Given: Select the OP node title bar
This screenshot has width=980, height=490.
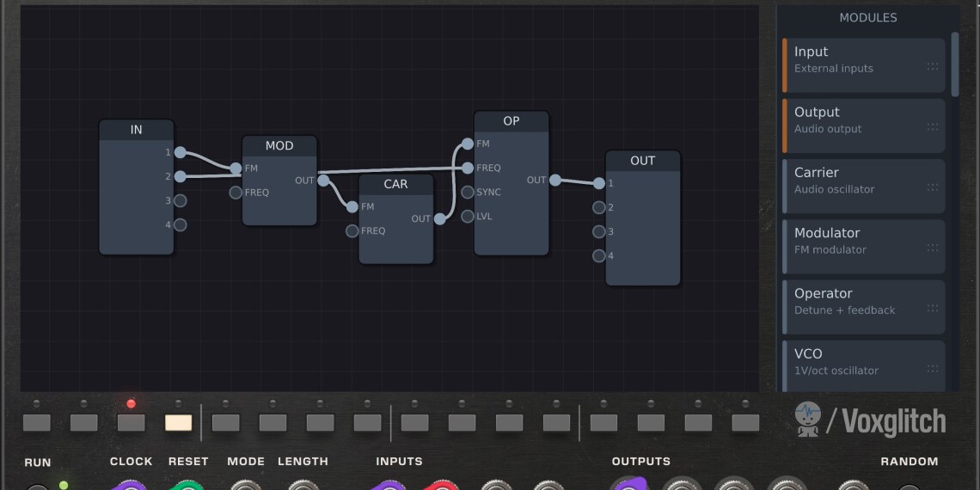Looking at the screenshot, I should point(511,121).
